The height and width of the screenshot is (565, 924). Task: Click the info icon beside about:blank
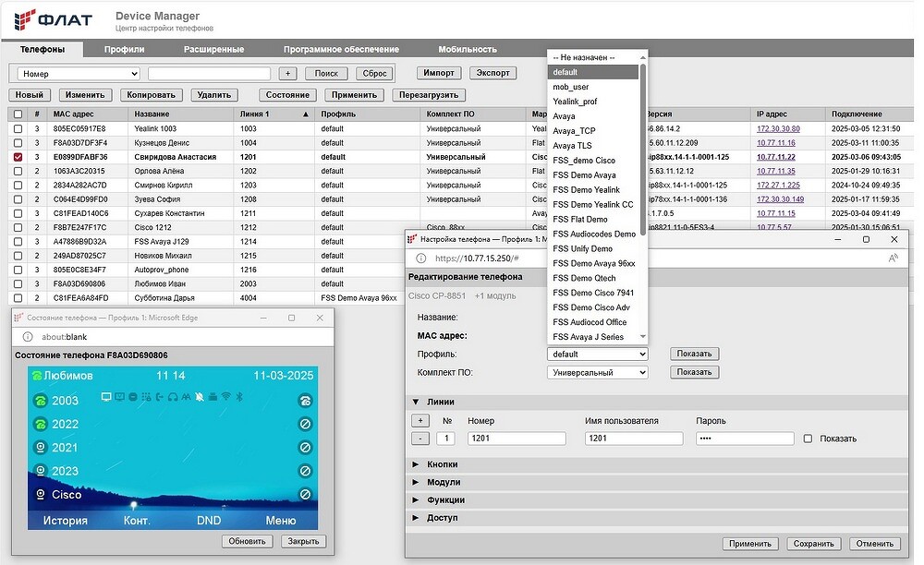pos(27,337)
